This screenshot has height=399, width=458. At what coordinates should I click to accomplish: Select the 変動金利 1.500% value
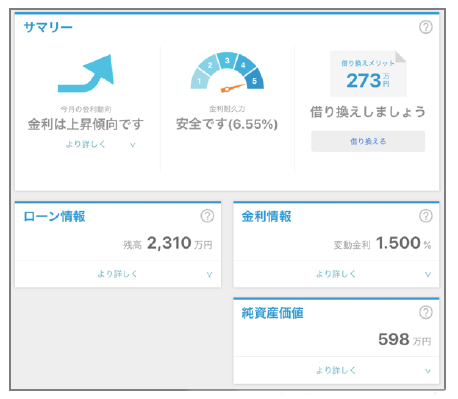click(382, 243)
